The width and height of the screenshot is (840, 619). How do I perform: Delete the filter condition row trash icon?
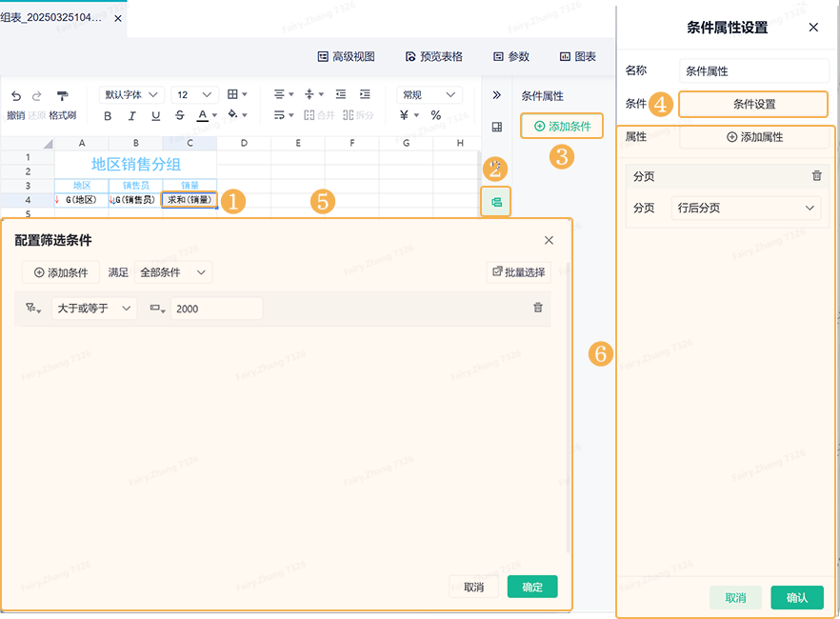point(538,308)
